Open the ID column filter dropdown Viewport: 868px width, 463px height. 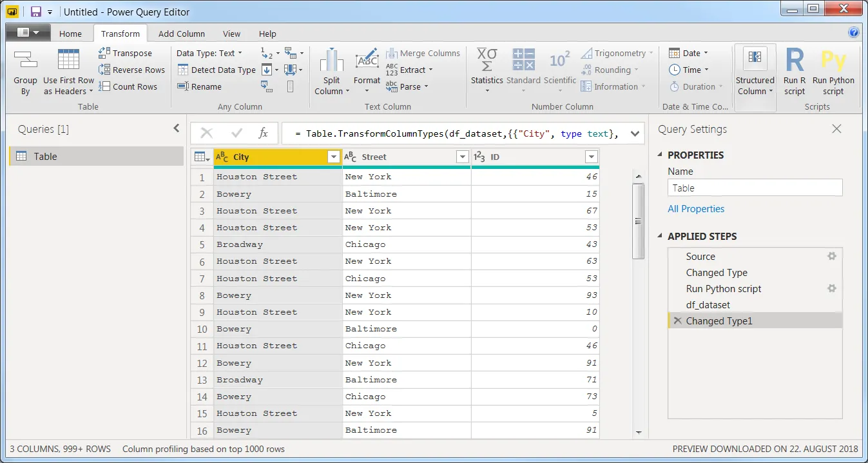point(592,157)
